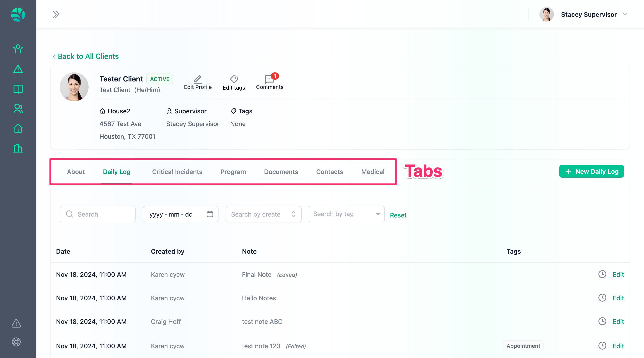Open the date picker calendar icon
Viewport: 644px width, 358px height.
pyautogui.click(x=210, y=214)
